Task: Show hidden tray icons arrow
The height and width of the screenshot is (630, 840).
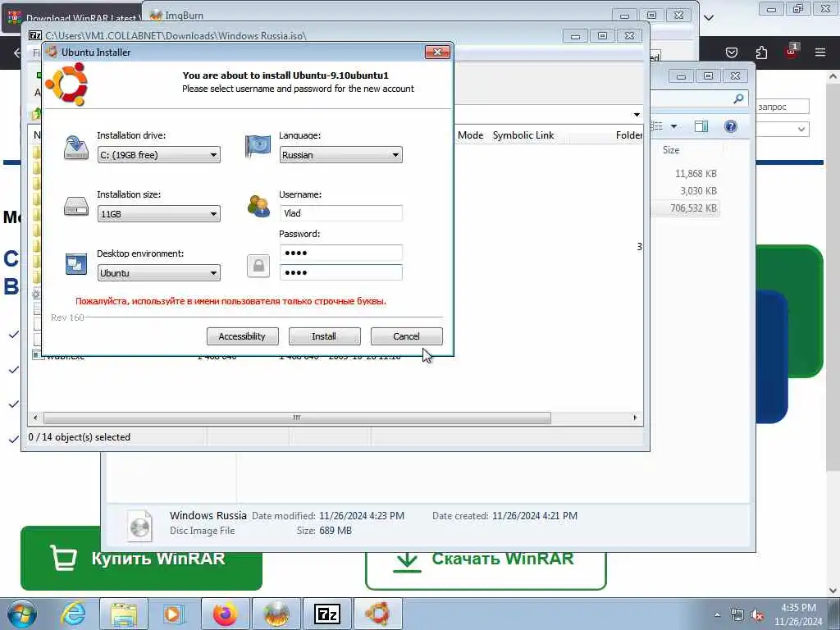Action: click(x=717, y=615)
